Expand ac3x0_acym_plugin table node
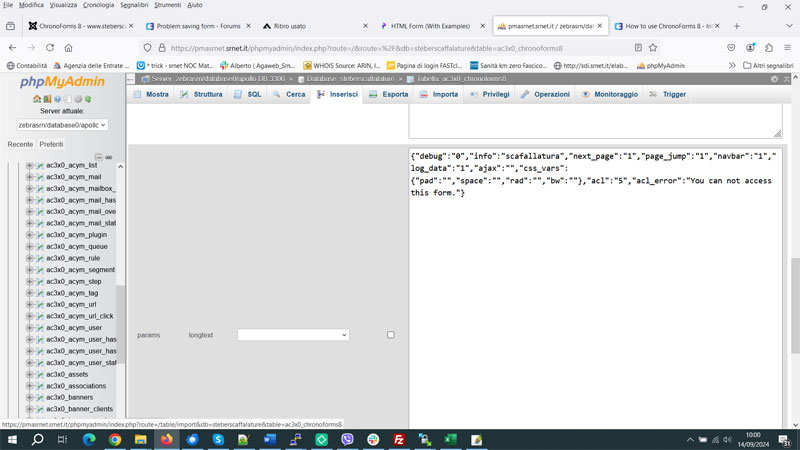 click(x=30, y=235)
